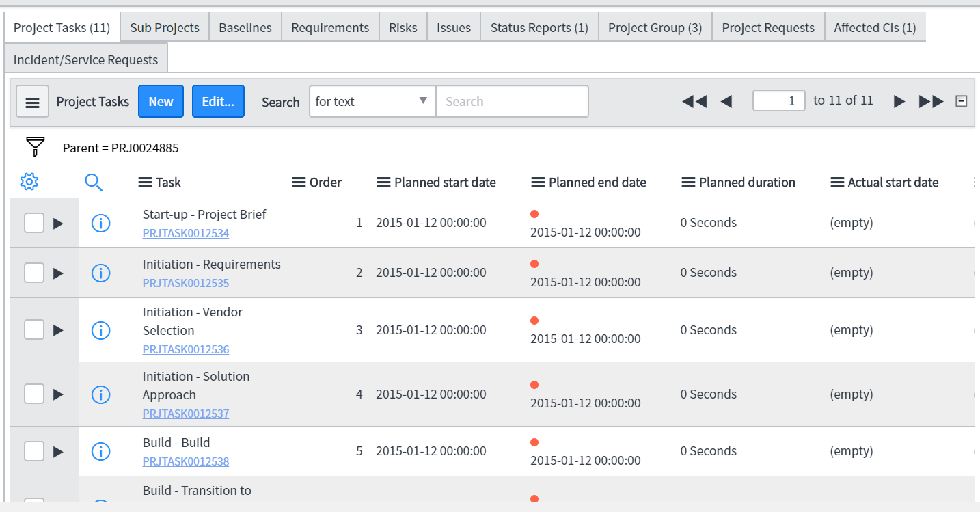This screenshot has height=512, width=980.
Task: Switch to the Risks tab
Action: click(x=403, y=28)
